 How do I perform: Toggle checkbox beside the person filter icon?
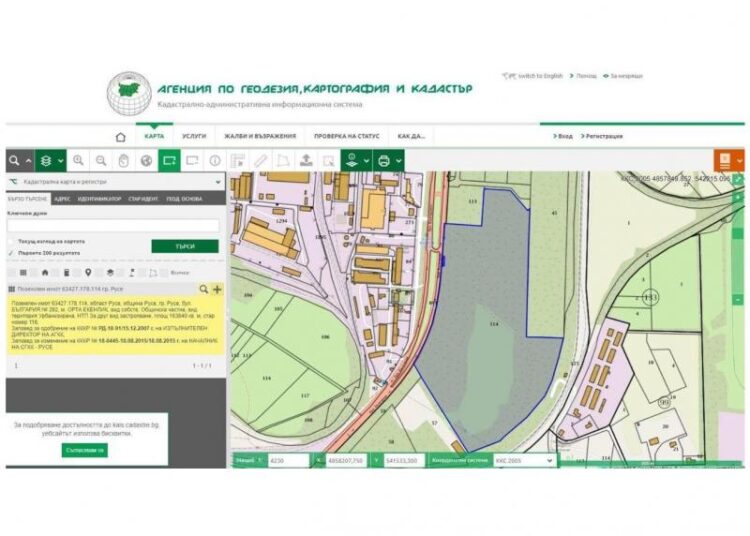pos(121,273)
